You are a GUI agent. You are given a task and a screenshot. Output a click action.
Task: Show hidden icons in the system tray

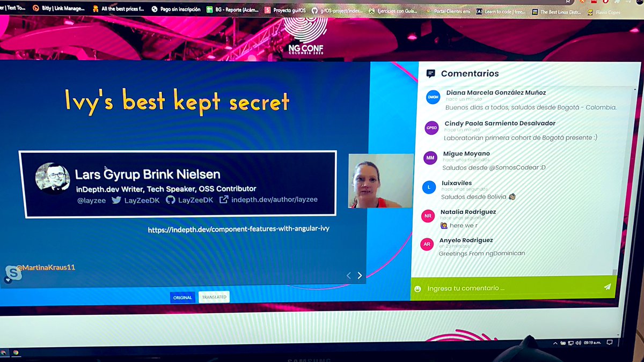[555, 343]
